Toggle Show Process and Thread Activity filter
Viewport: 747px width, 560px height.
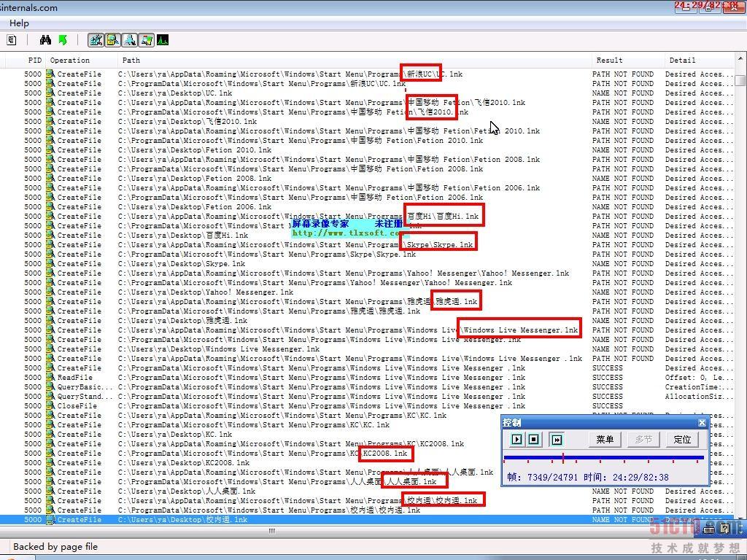tap(146, 41)
